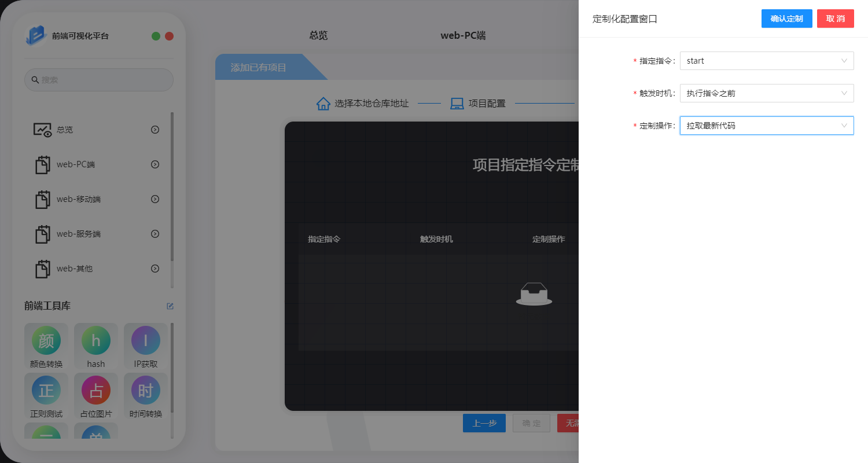The width and height of the screenshot is (868, 463).
Task: Open the IP获取 tool
Action: click(146, 346)
